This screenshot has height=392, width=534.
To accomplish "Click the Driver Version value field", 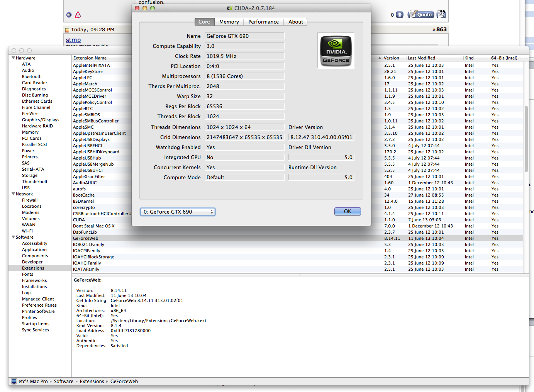I will tap(321, 137).
